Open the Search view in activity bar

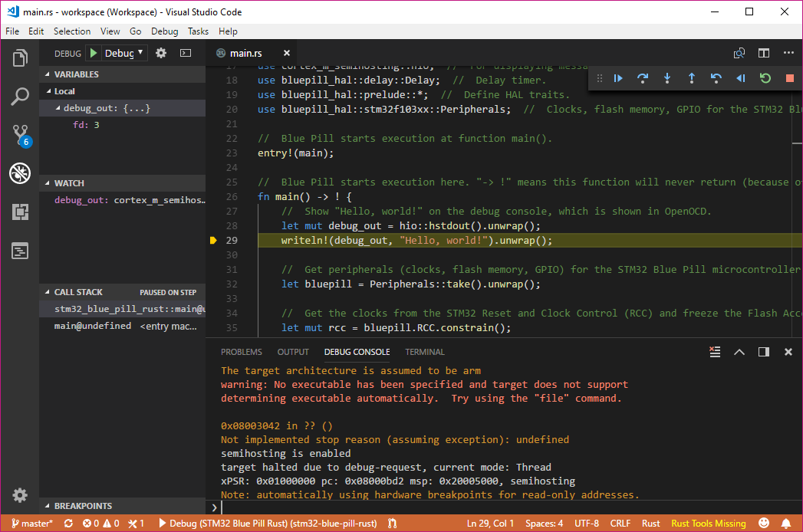point(20,97)
